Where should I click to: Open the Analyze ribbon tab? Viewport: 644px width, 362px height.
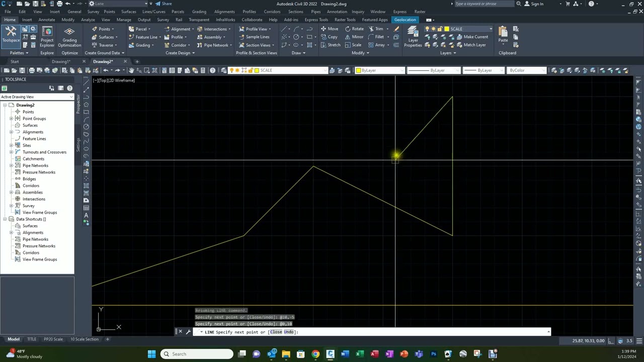pos(88,20)
